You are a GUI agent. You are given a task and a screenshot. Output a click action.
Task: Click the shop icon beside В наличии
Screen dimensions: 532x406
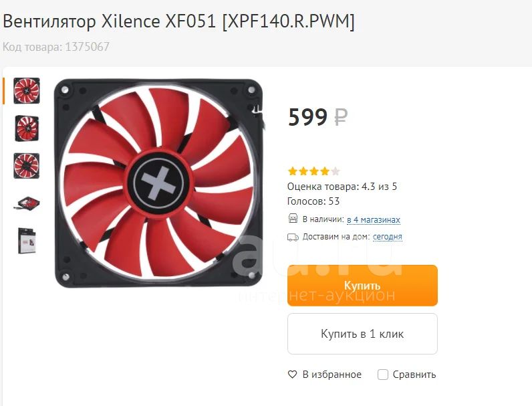click(293, 219)
